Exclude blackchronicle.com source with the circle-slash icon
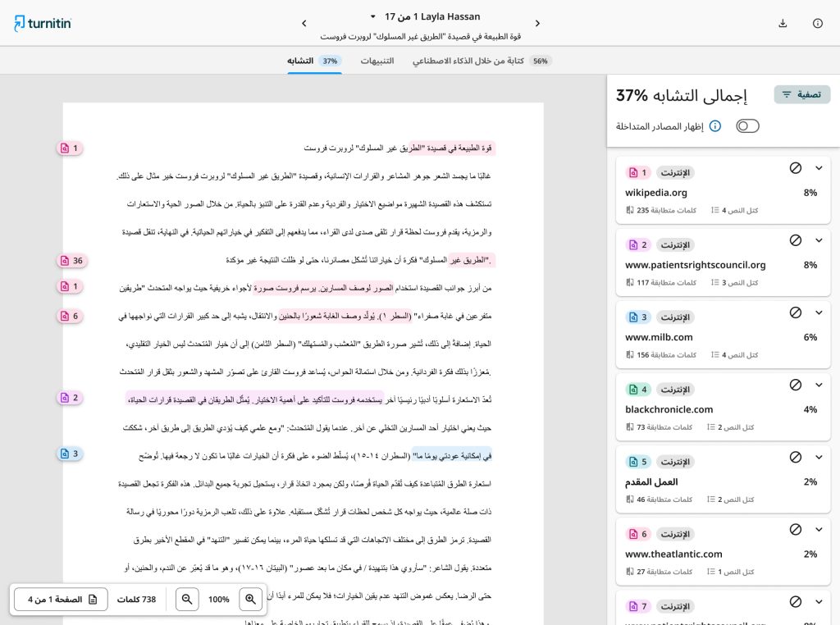The image size is (840, 625). tap(796, 385)
